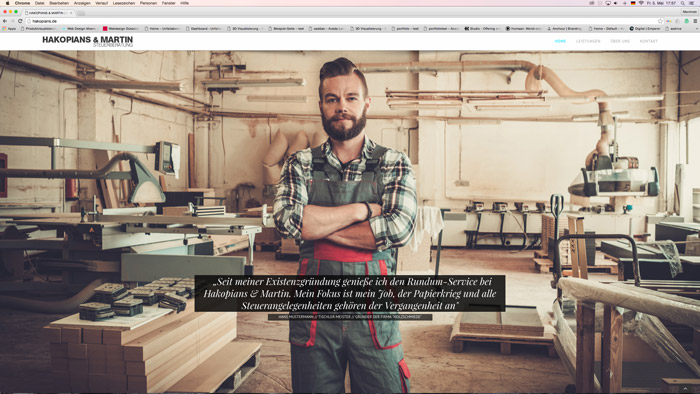Open the Lesezeichen menu
Viewport: 700px width, 394px height.
point(124,3)
